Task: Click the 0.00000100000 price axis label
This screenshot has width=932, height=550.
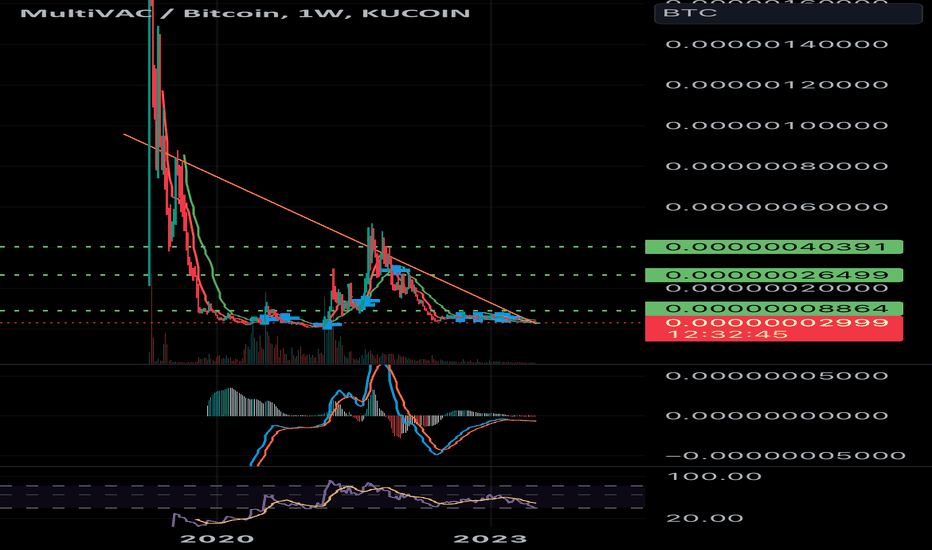Action: click(x=777, y=125)
